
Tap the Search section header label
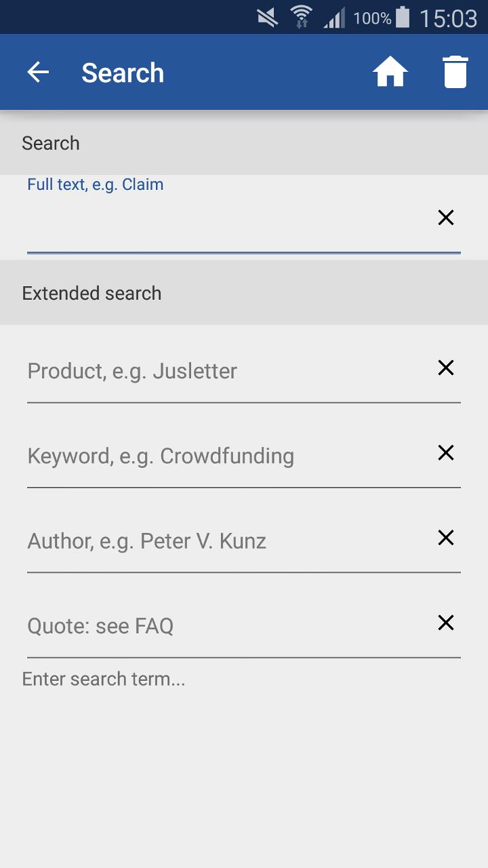tap(51, 143)
